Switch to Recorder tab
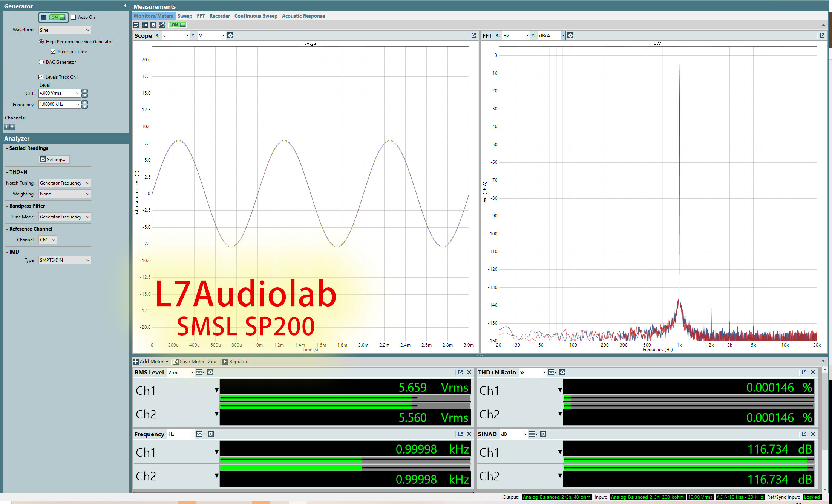Viewport: 832px width, 504px height. [x=220, y=16]
